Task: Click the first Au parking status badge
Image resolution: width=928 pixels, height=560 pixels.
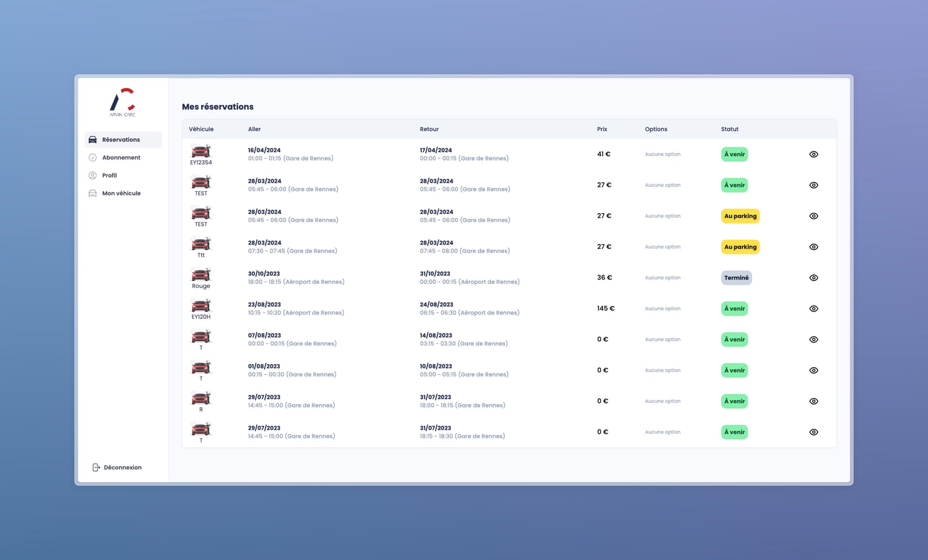Action: 740,216
